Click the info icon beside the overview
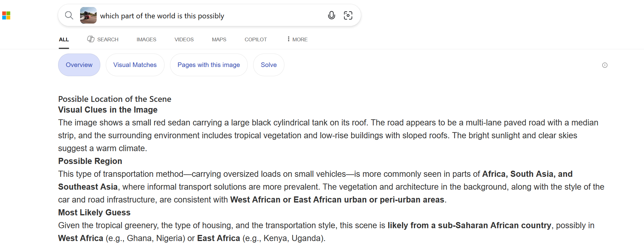This screenshot has height=249, width=644. pos(605,65)
